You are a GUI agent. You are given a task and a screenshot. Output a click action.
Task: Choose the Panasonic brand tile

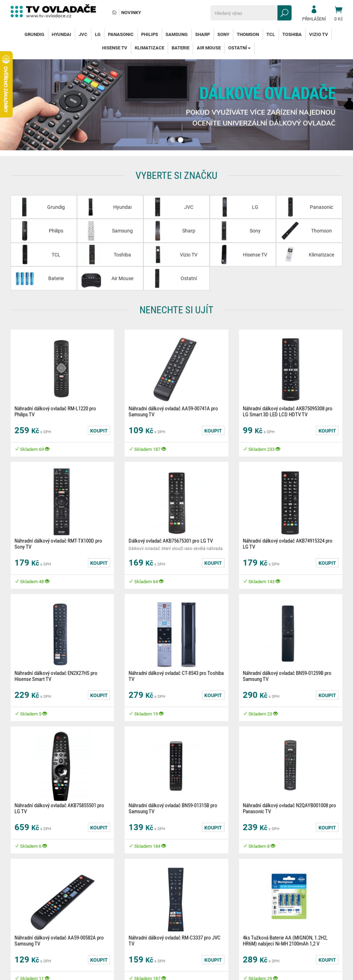(x=309, y=207)
